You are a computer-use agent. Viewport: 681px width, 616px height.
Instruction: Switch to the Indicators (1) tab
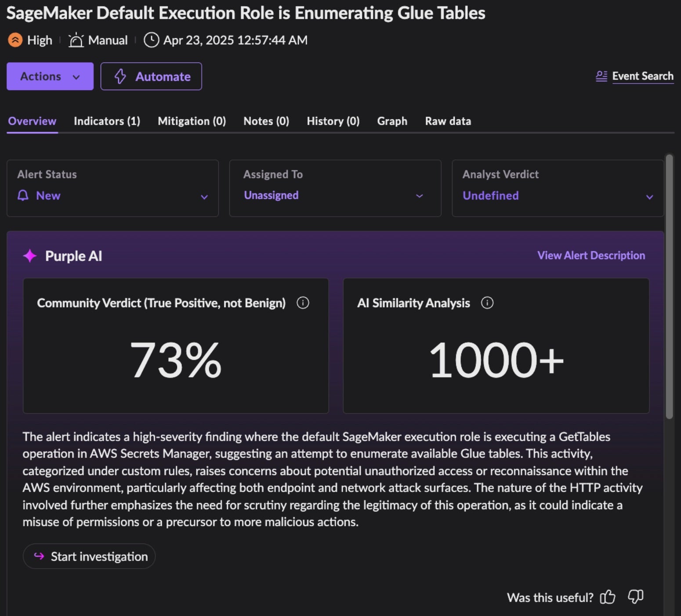(107, 121)
